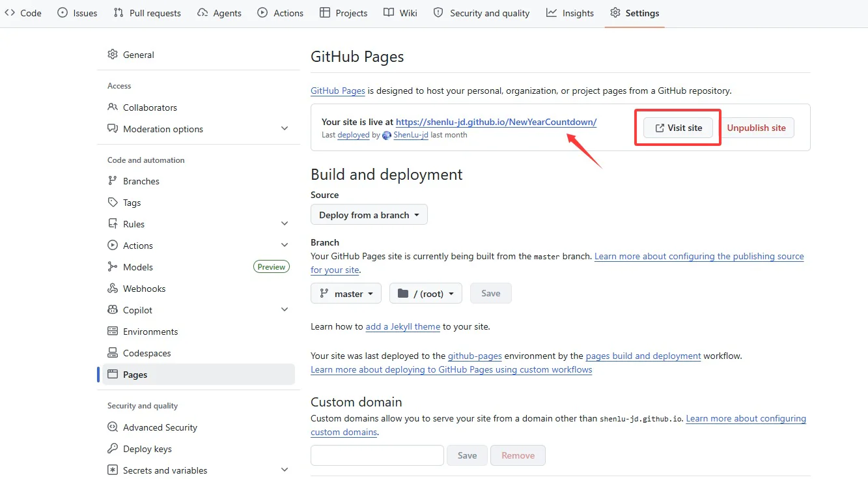Click the Unpublish site button
This screenshot has height=484, width=868.
[757, 128]
